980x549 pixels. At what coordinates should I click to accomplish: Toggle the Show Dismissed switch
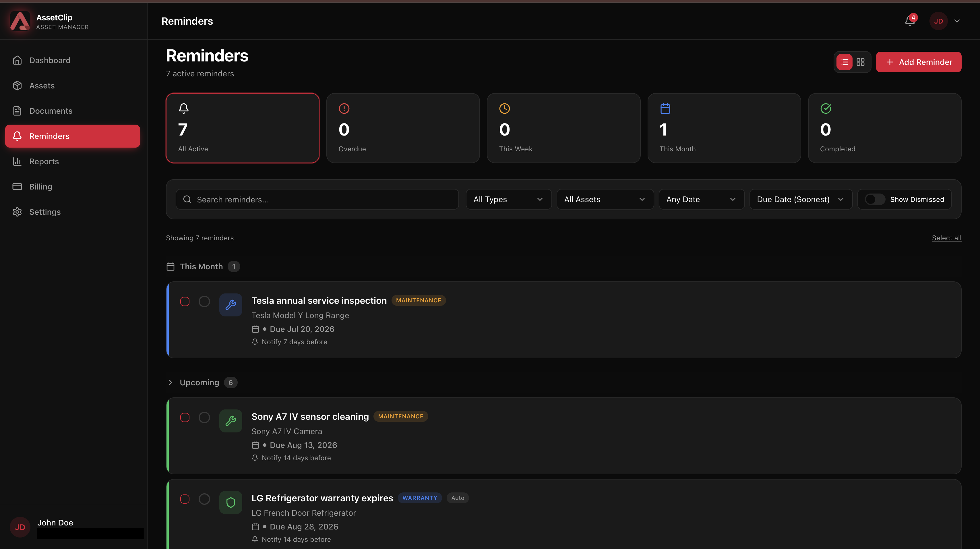pos(875,199)
